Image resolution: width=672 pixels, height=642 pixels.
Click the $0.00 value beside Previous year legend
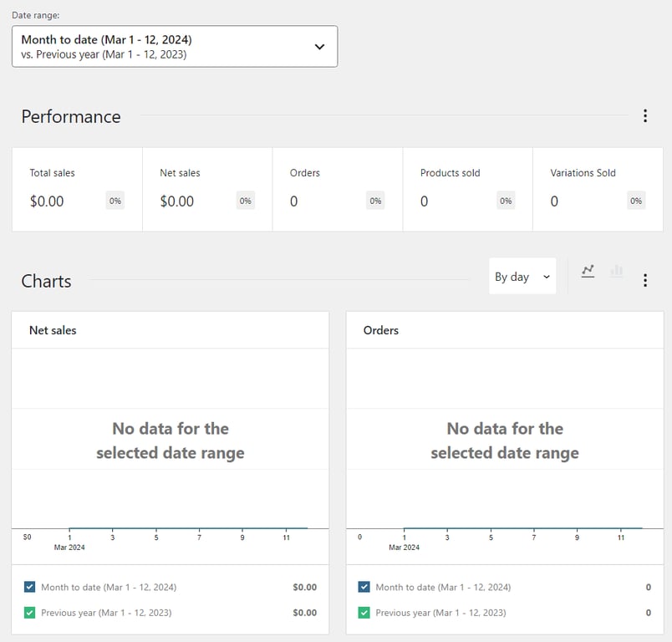pyautogui.click(x=305, y=613)
